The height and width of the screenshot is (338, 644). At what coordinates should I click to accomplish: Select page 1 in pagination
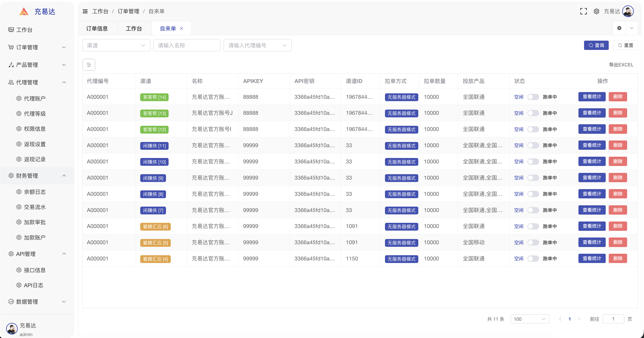570,319
